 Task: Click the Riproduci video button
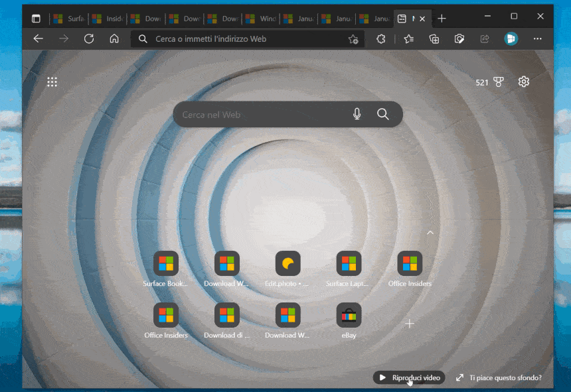tap(409, 377)
